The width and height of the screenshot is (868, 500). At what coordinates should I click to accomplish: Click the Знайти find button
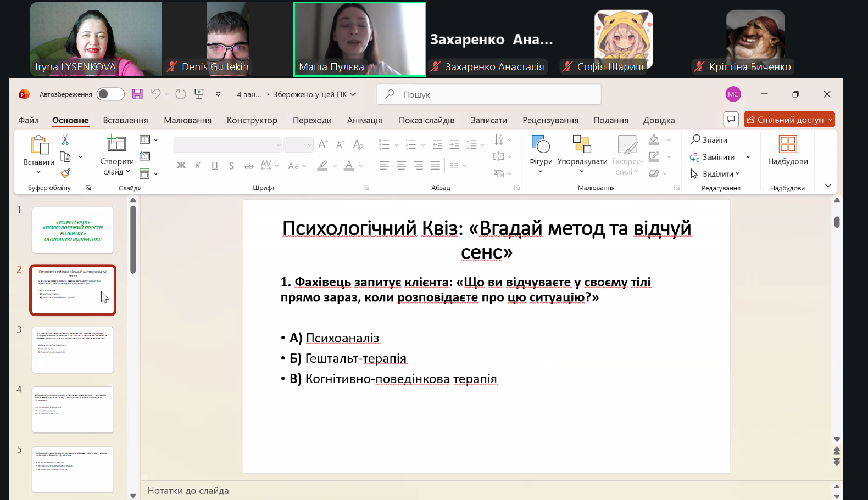pos(709,140)
